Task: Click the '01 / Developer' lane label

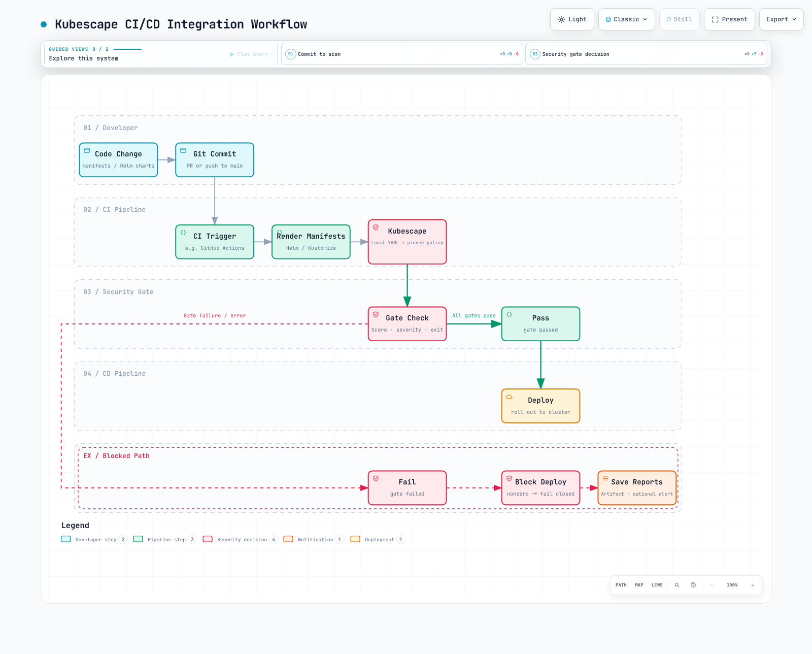Action: tap(110, 128)
